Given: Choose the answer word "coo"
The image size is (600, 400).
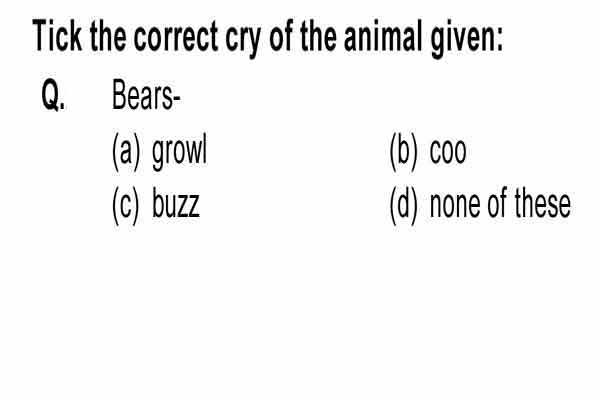Looking at the screenshot, I should coord(448,152).
